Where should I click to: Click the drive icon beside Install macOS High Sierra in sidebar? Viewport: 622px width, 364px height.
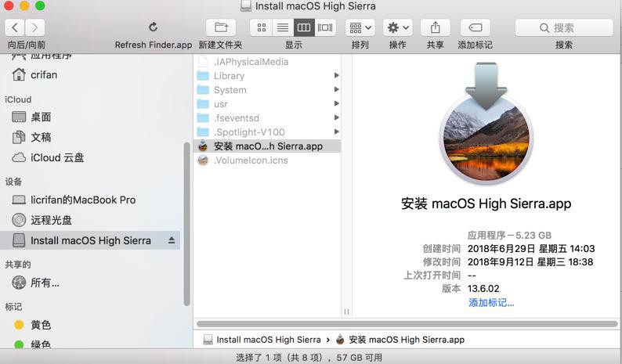19,240
